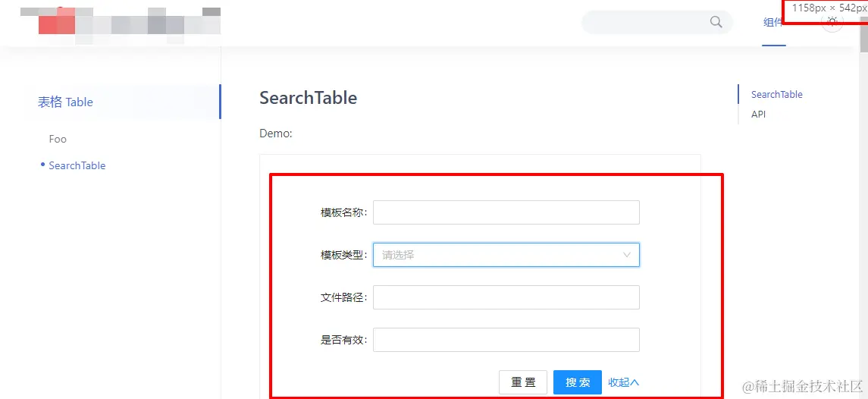Click the search magnifier icon in header

pos(716,22)
